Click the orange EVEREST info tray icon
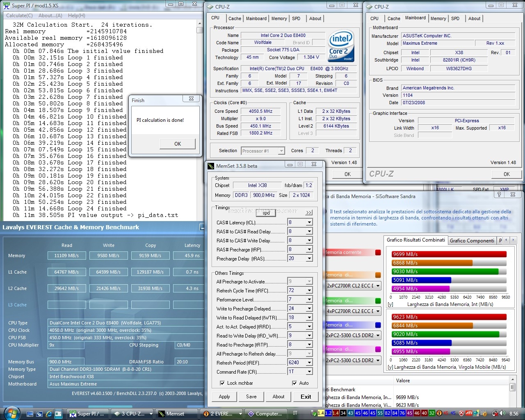 tap(439, 413)
